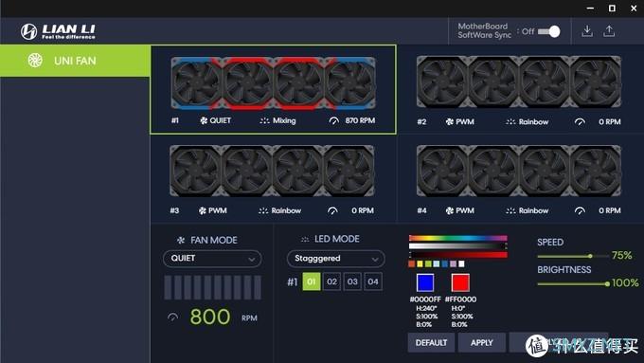Click the DEFAULT button
Screen dimensions: 644x363
431,342
